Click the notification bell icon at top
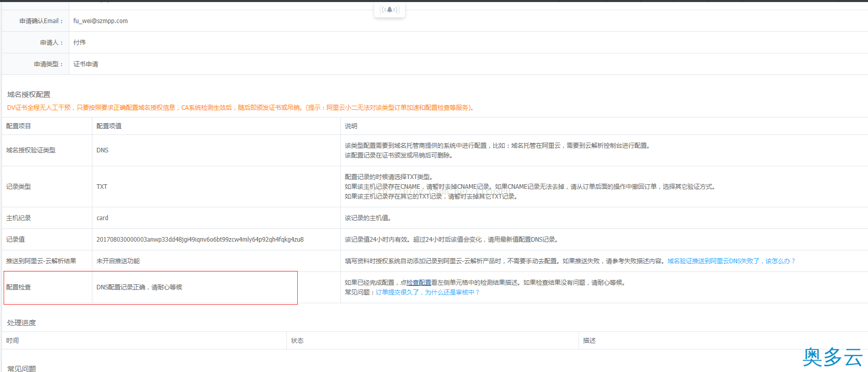 pos(390,9)
